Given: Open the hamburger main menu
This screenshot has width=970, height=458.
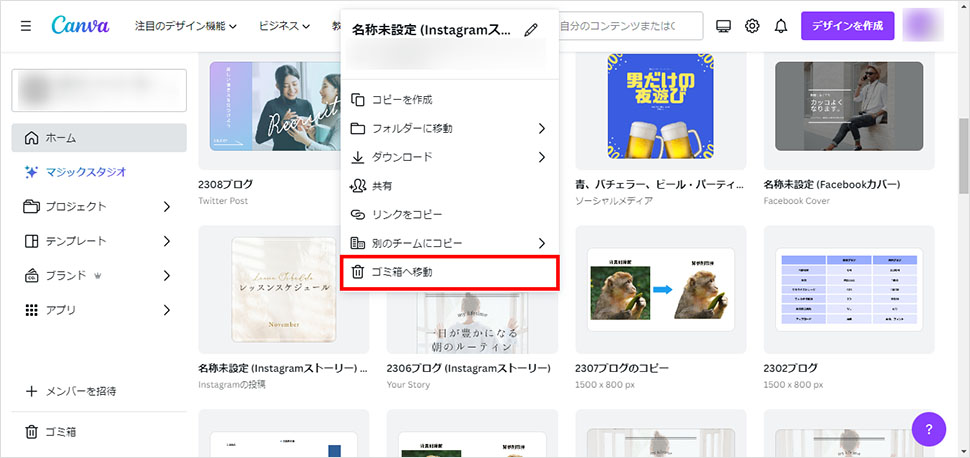Looking at the screenshot, I should (25, 26).
